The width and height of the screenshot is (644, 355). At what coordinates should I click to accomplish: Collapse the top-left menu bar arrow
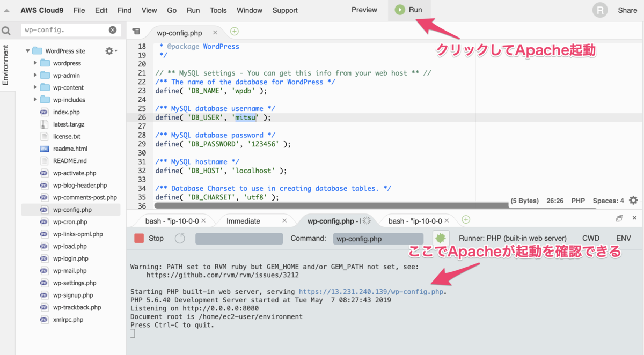click(x=6, y=10)
